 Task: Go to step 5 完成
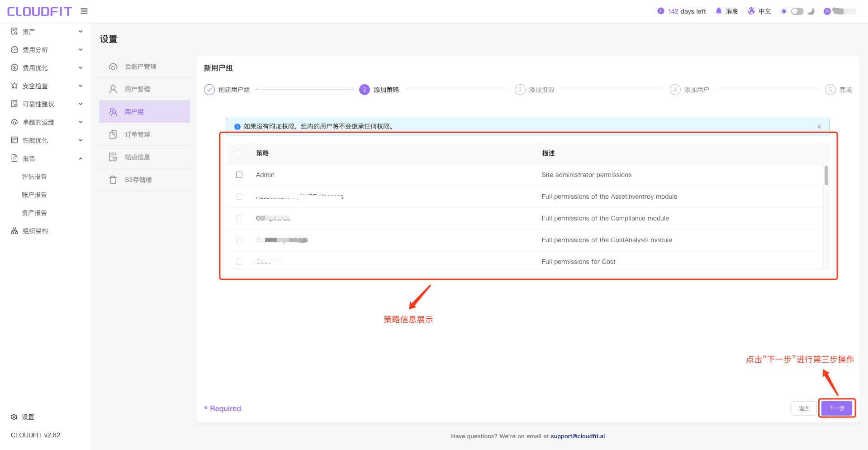[839, 90]
